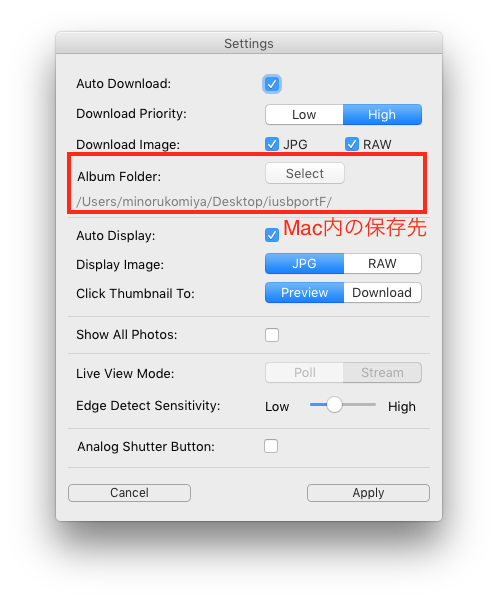Set Download Priority to Low

coord(304,115)
